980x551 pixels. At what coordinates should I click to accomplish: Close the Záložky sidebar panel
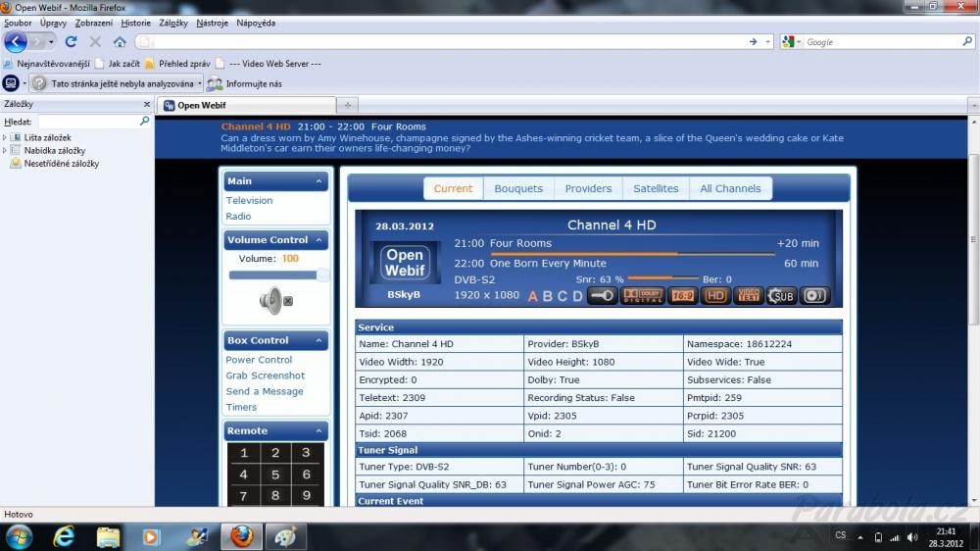[x=146, y=105]
